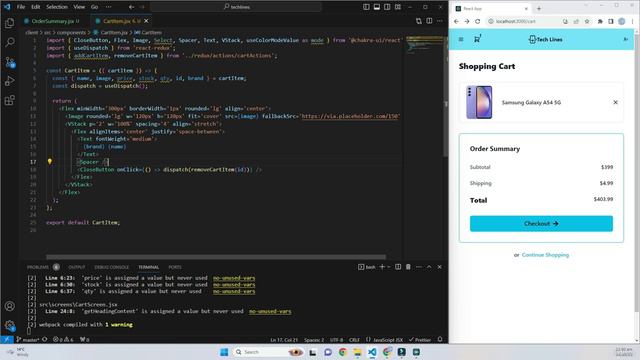Open the Manage gear in activity bar
640x360 pixels.
click(9, 325)
